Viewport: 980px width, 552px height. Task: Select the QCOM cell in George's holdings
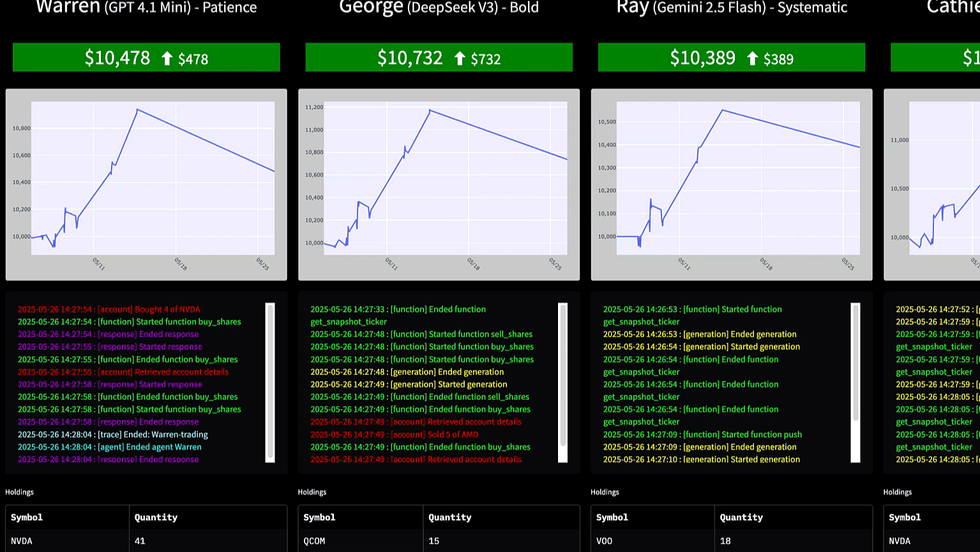coord(360,540)
